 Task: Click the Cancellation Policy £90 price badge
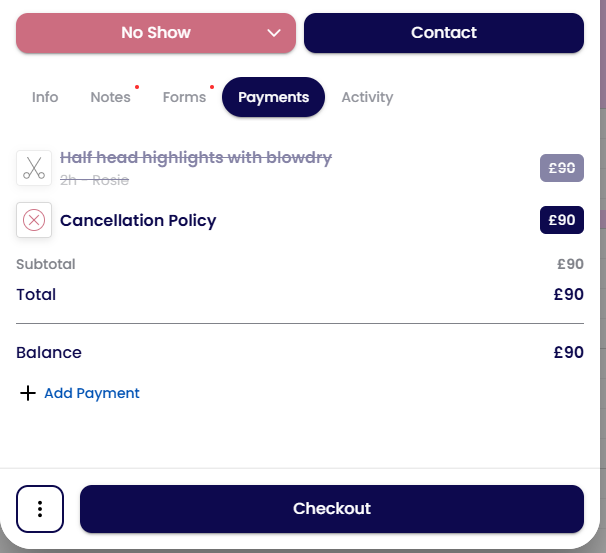(x=562, y=220)
